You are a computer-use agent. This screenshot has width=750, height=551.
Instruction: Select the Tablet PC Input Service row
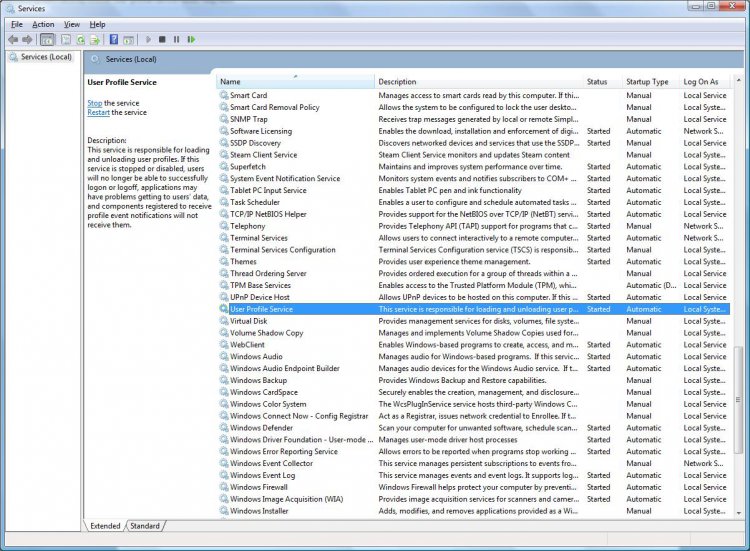pos(474,190)
